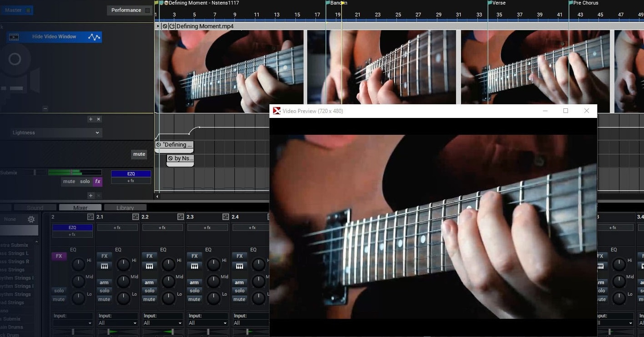
Task: Mute the text track
Action: click(x=139, y=154)
